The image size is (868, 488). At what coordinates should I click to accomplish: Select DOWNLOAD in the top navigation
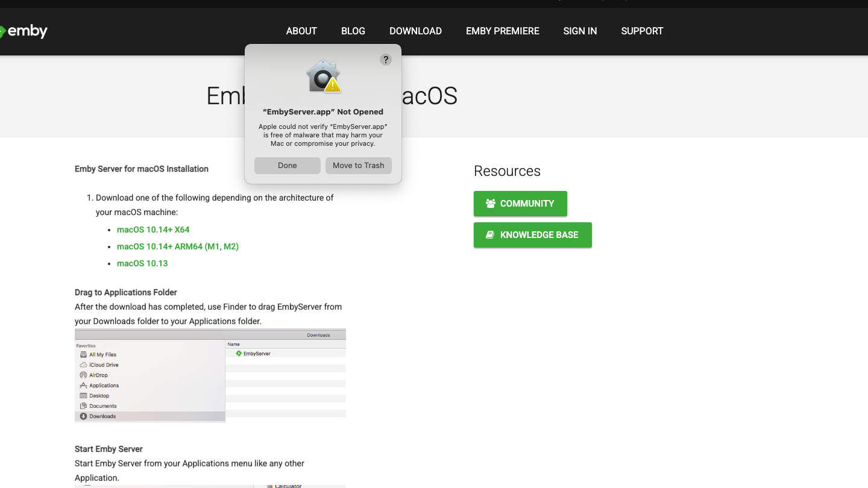[x=415, y=31]
